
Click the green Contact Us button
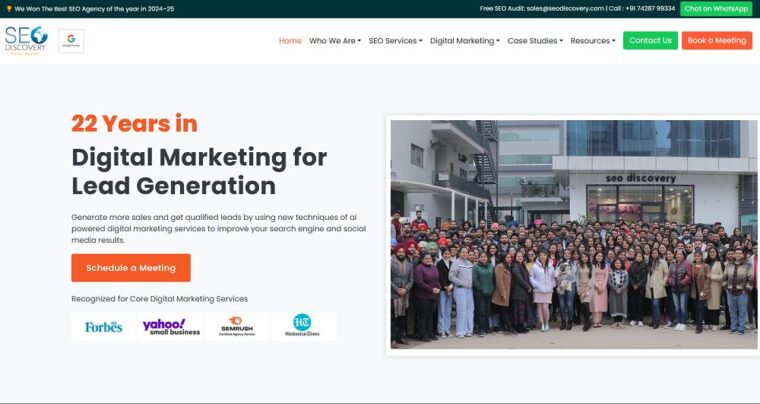coord(650,41)
